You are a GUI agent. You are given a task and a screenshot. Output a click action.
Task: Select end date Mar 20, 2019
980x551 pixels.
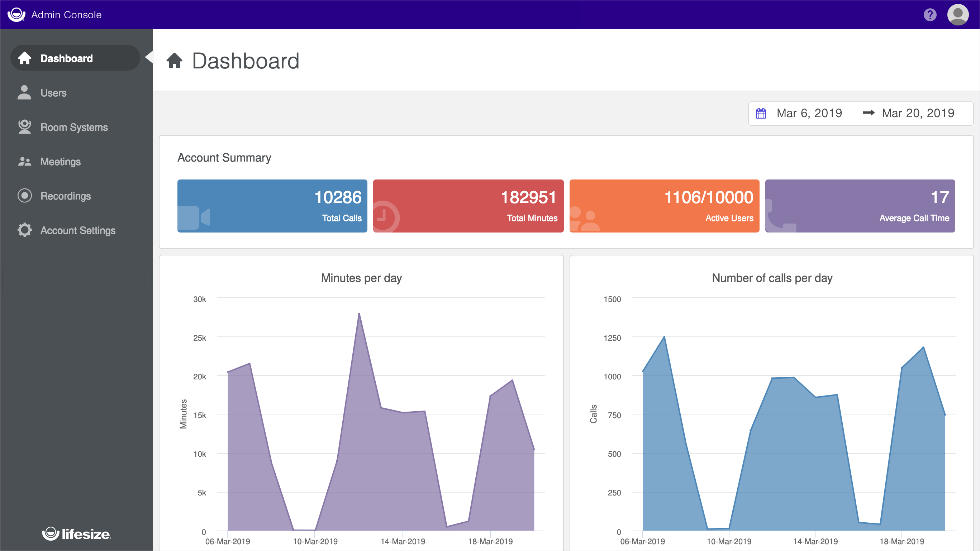[x=918, y=113]
